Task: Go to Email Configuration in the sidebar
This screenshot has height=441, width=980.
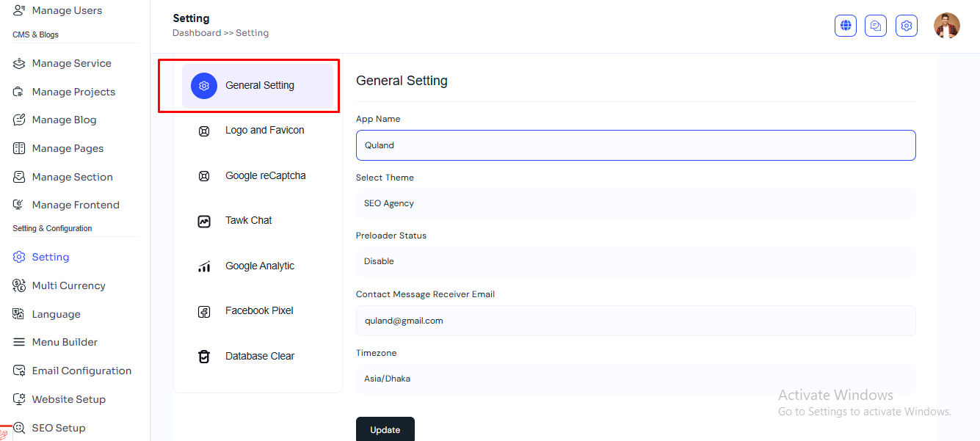Action: (x=81, y=371)
